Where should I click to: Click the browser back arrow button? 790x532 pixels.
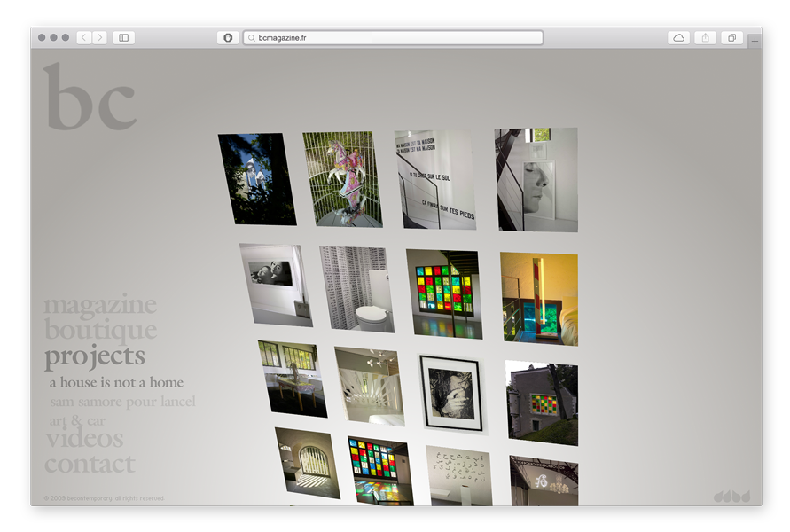coord(84,38)
